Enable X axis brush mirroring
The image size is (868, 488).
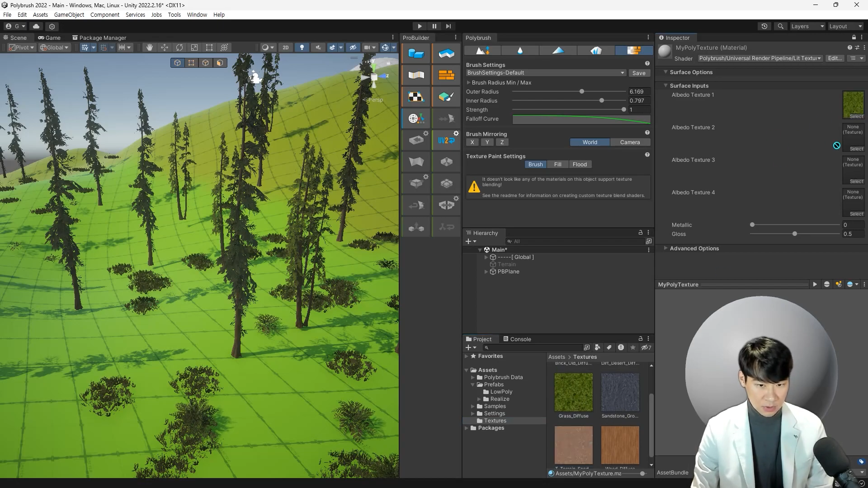click(472, 142)
